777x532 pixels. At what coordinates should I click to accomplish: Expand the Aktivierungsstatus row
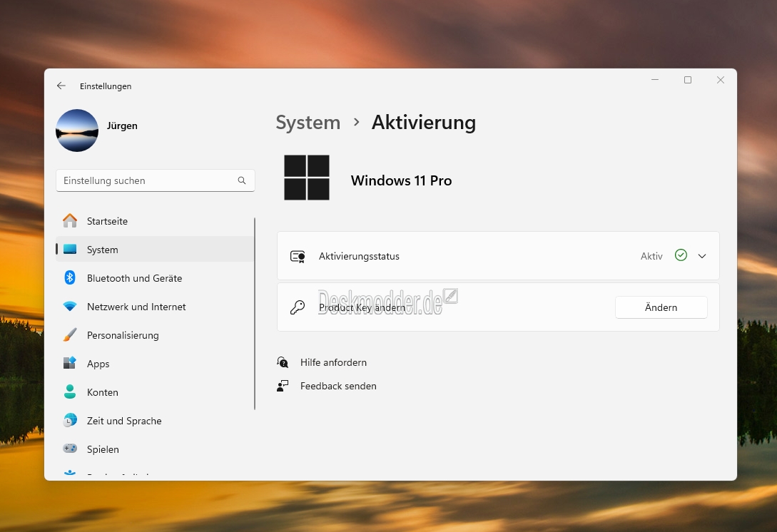pyautogui.click(x=498, y=255)
